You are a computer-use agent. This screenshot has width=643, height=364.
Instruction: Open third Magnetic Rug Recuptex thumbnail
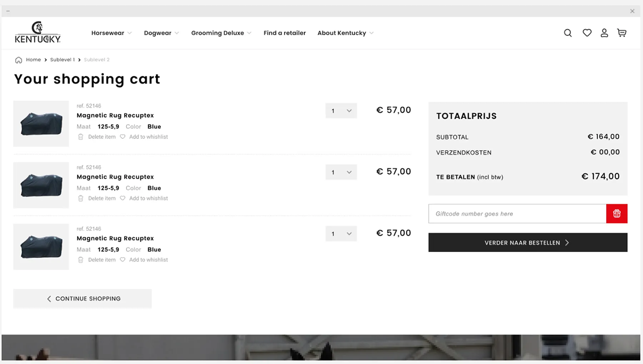point(41,247)
